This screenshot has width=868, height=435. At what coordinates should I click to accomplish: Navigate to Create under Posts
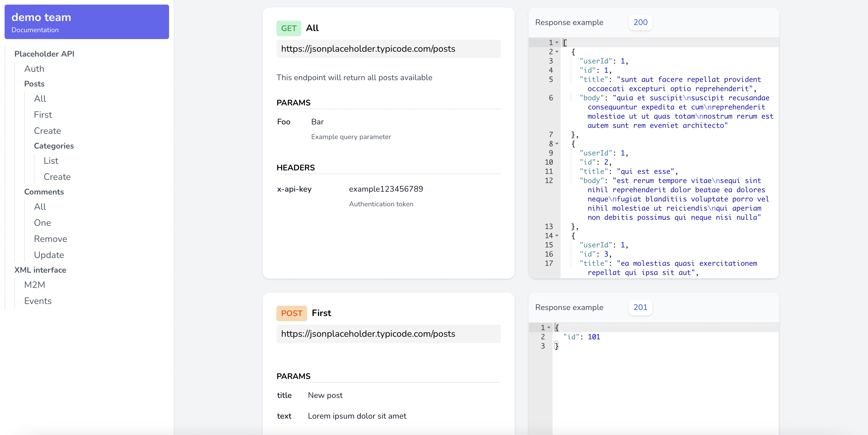click(x=48, y=131)
